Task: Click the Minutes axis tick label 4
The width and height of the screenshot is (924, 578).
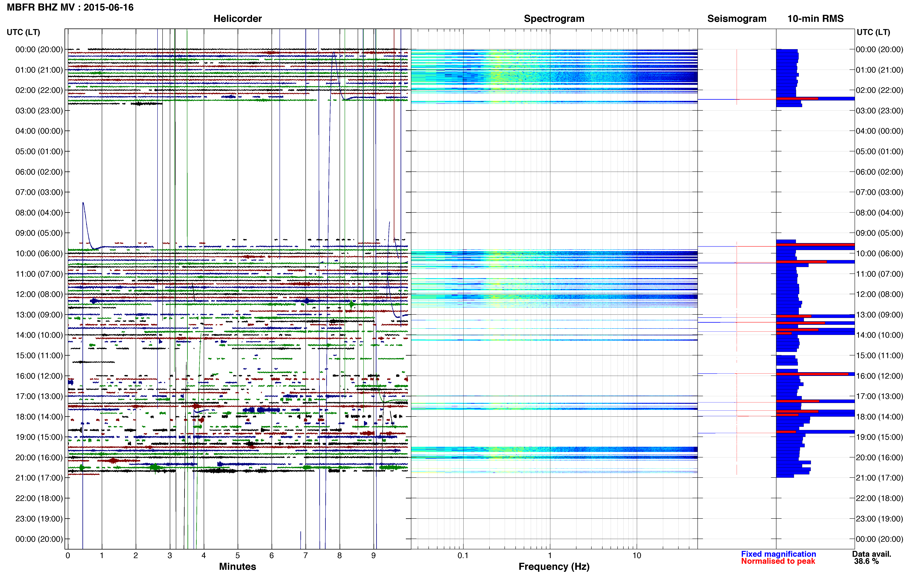Action: 204,555
